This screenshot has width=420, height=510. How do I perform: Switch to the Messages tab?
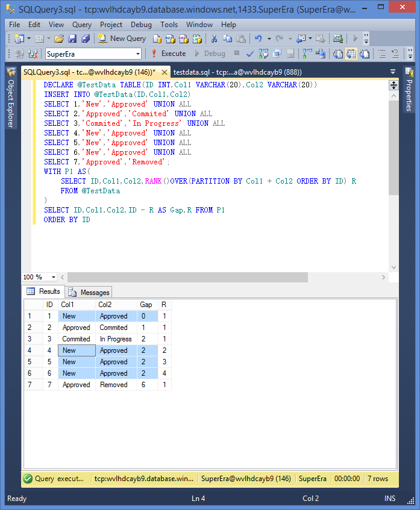[90, 292]
